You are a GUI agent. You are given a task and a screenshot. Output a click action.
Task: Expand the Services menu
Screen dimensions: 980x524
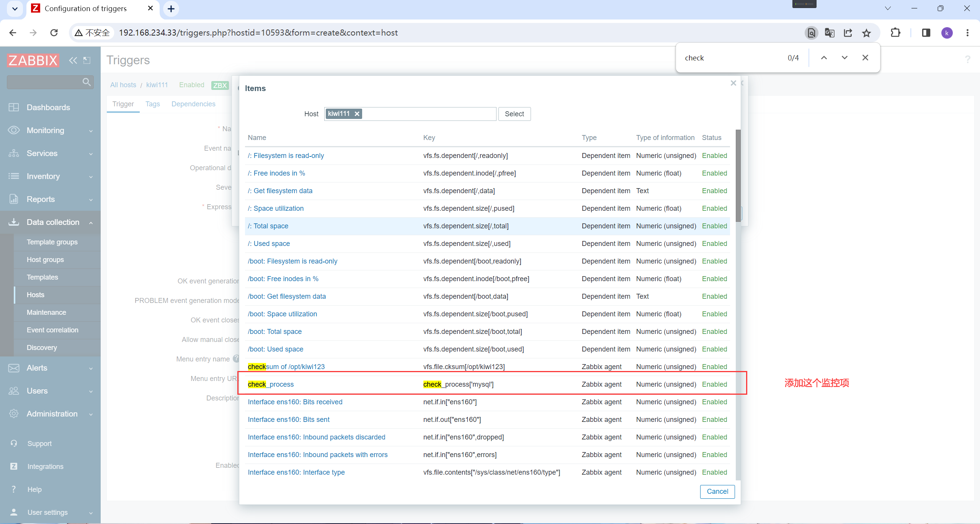pos(50,153)
